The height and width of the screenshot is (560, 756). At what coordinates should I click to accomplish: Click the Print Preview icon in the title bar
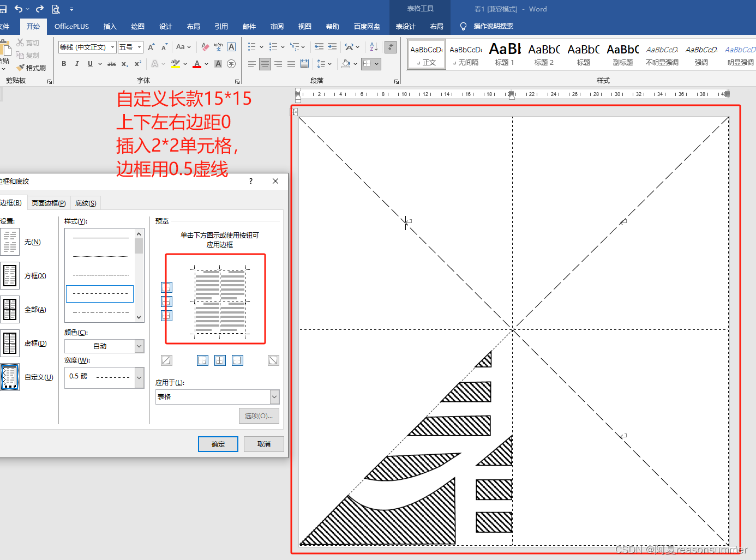pos(56,9)
